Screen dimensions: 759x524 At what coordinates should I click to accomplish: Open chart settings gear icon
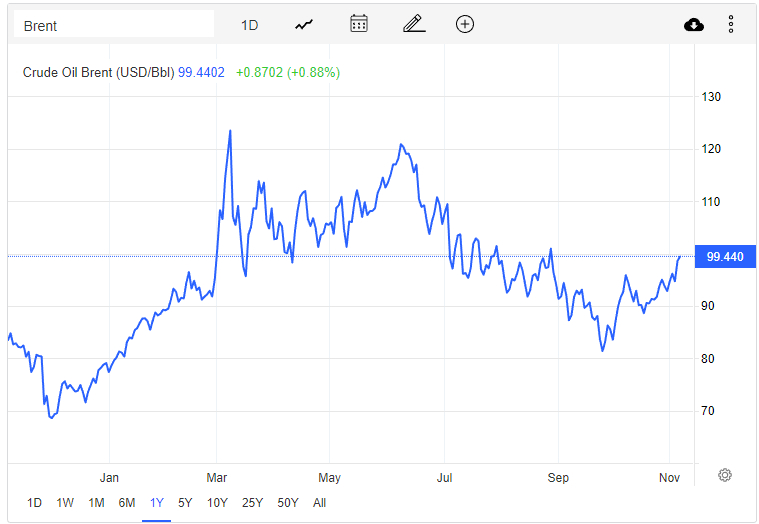click(725, 475)
